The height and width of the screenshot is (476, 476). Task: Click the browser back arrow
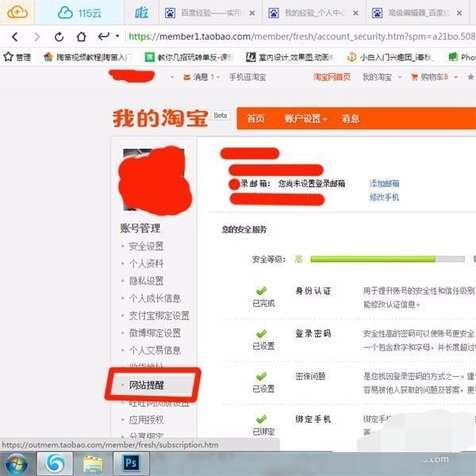pos(14,37)
